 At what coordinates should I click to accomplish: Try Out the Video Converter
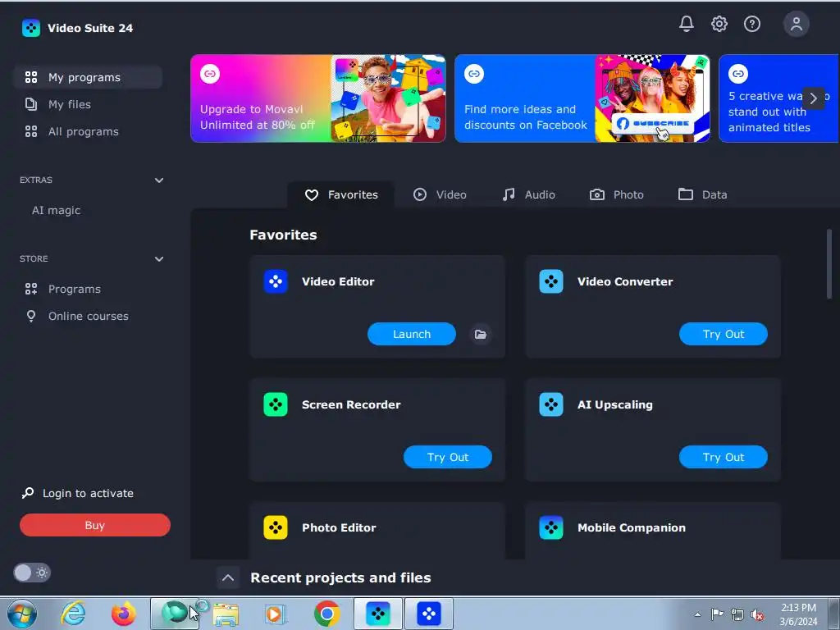(724, 334)
